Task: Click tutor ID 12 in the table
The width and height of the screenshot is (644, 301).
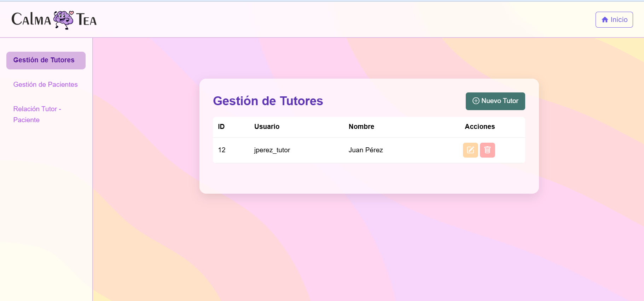Action: 222,150
